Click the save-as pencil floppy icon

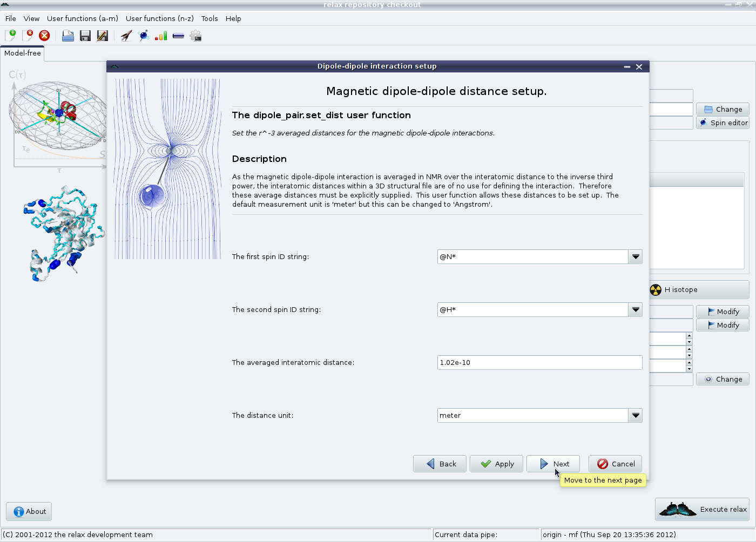pos(102,36)
